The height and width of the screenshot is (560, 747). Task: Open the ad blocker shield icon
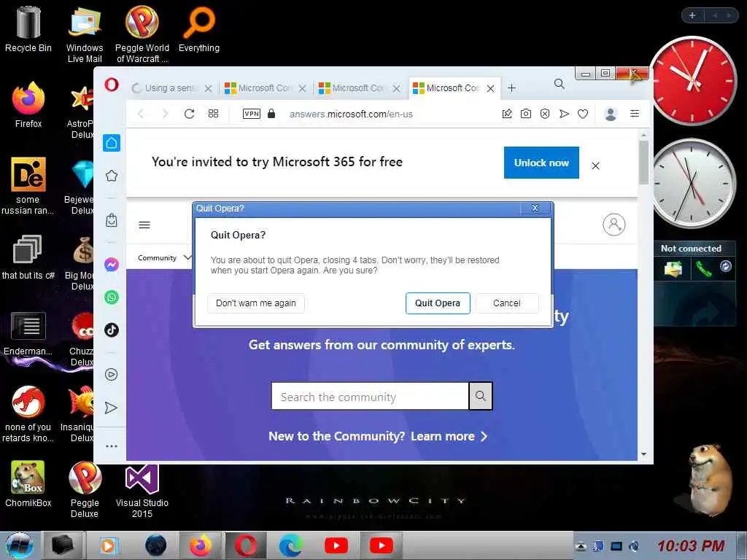click(545, 114)
